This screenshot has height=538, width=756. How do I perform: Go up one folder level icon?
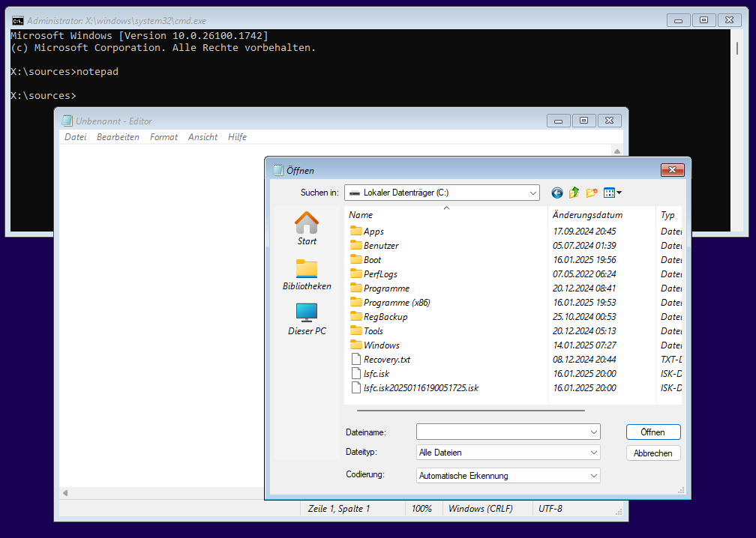click(x=574, y=193)
